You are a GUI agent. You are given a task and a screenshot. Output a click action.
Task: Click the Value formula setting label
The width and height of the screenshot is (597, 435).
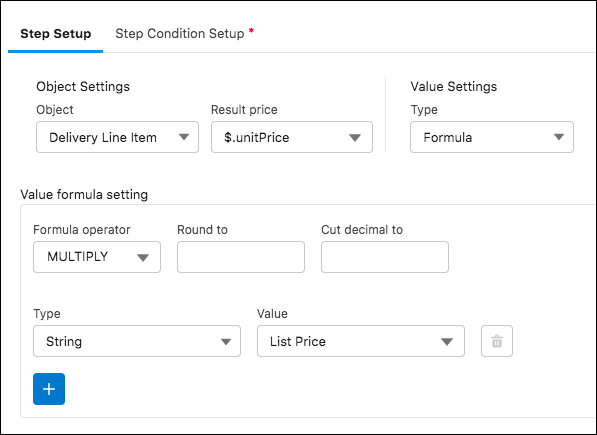point(84,195)
